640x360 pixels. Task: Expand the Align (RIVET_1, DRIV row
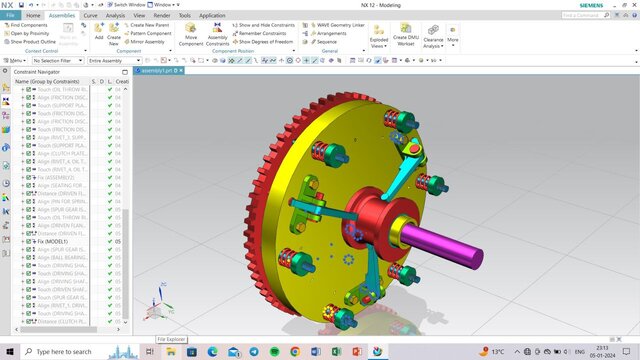coord(23,306)
